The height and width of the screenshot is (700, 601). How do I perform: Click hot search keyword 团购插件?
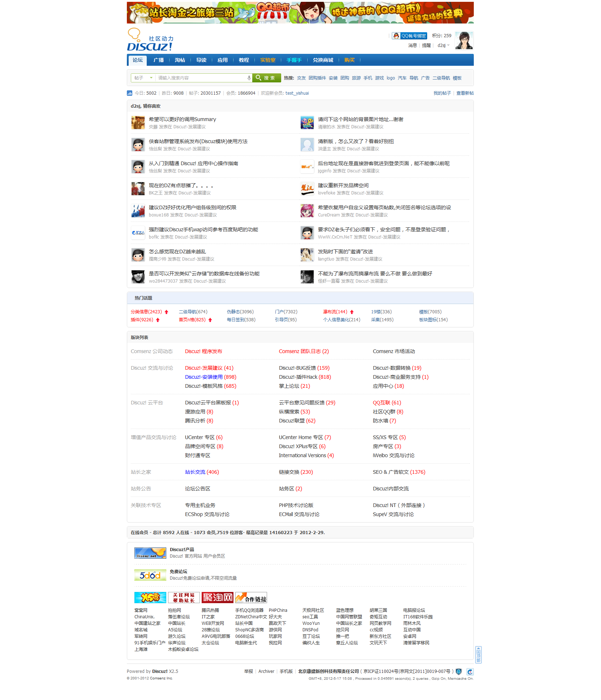point(317,78)
